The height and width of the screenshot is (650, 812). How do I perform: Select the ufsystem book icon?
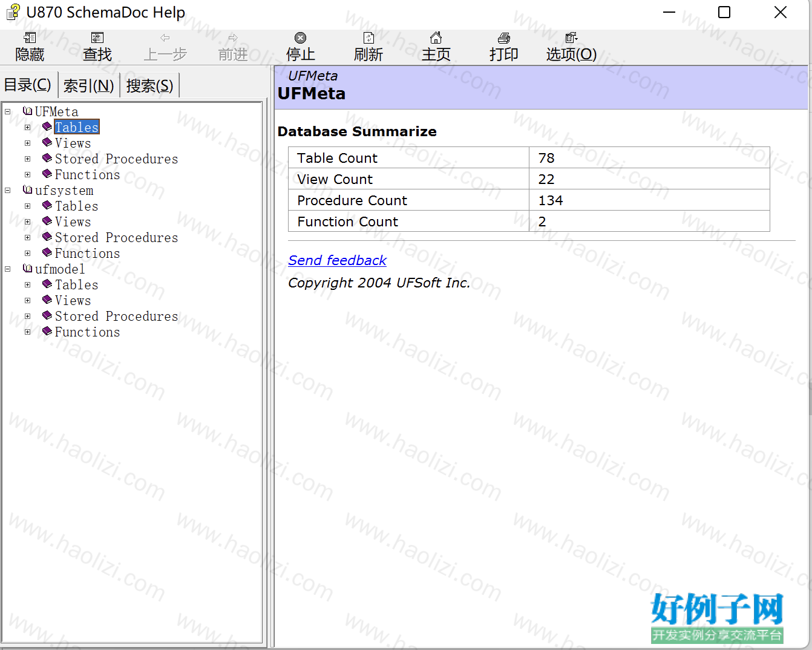(x=27, y=190)
